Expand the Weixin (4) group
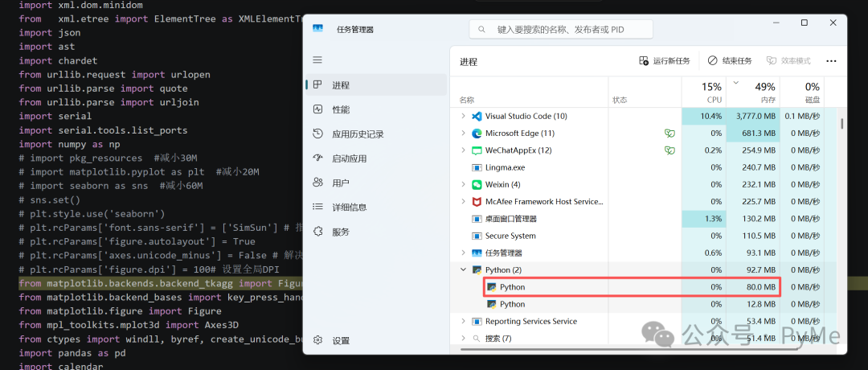Viewport: 868px width, 370px height. [464, 184]
